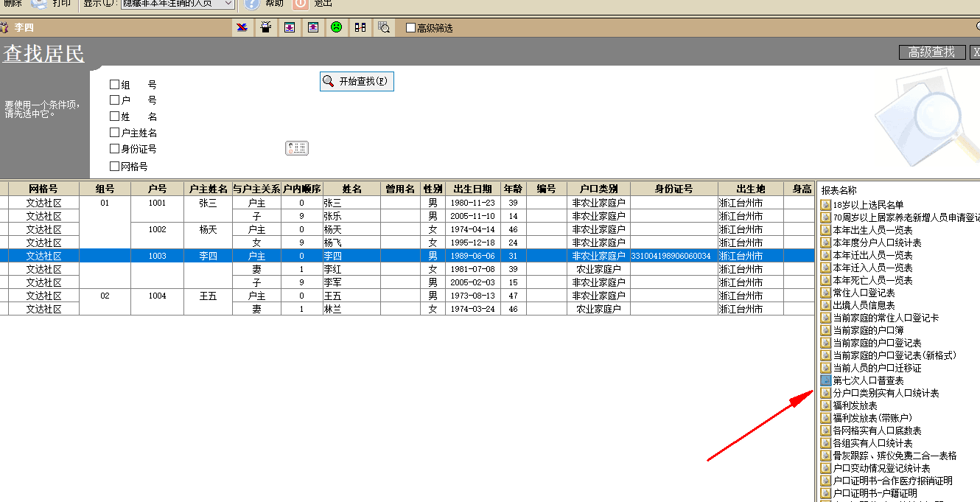
Task: Click the magic hat wizard icon
Action: point(265,27)
